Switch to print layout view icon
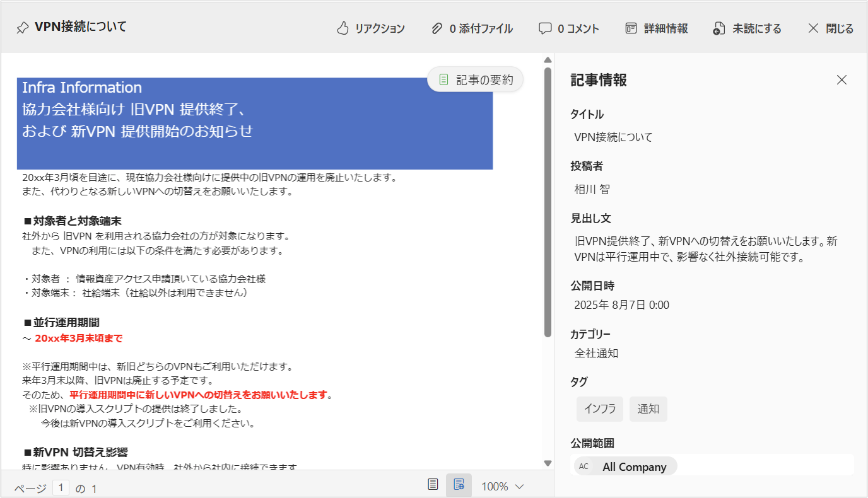This screenshot has height=498, width=868. (x=433, y=485)
